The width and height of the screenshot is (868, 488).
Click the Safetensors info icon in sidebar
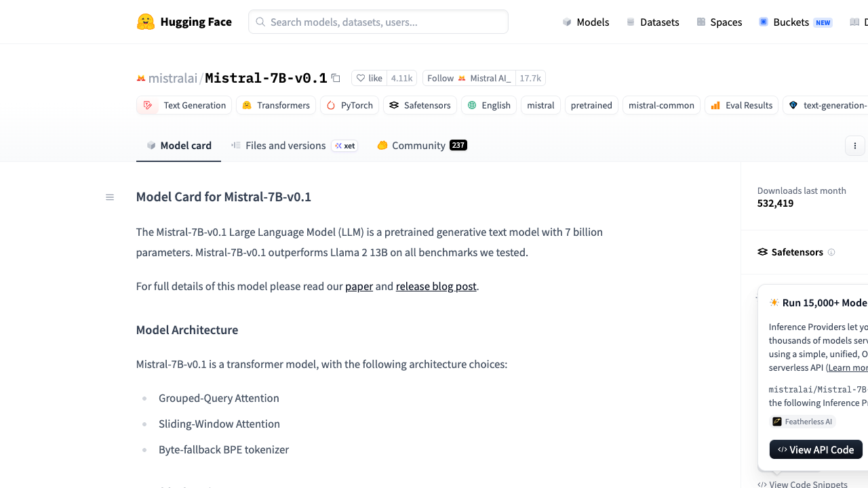tap(831, 252)
